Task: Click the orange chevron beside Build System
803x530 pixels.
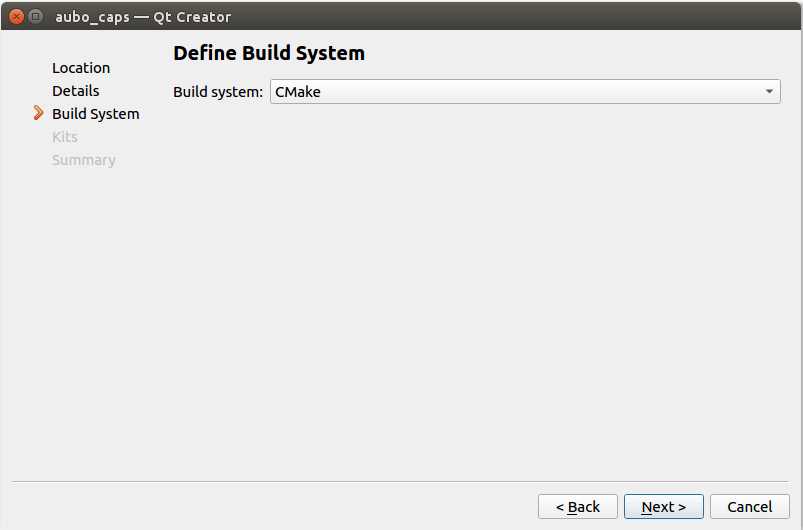Action: [x=38, y=113]
